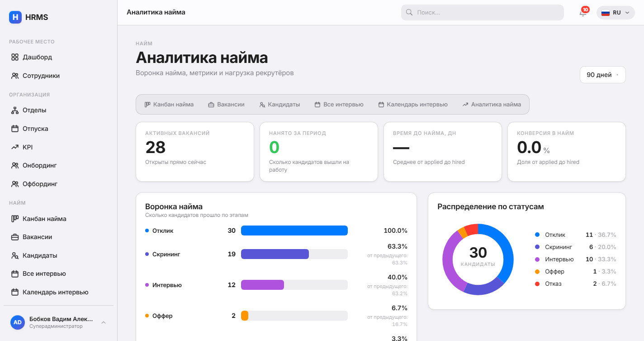Click the blue Отклик legend dot
644x341 pixels.
tap(537, 235)
